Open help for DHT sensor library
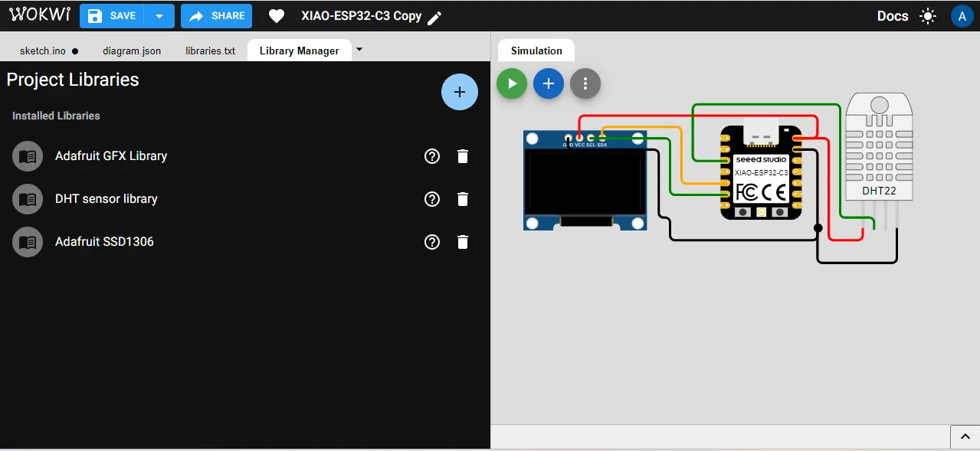This screenshot has width=980, height=451. [x=432, y=199]
